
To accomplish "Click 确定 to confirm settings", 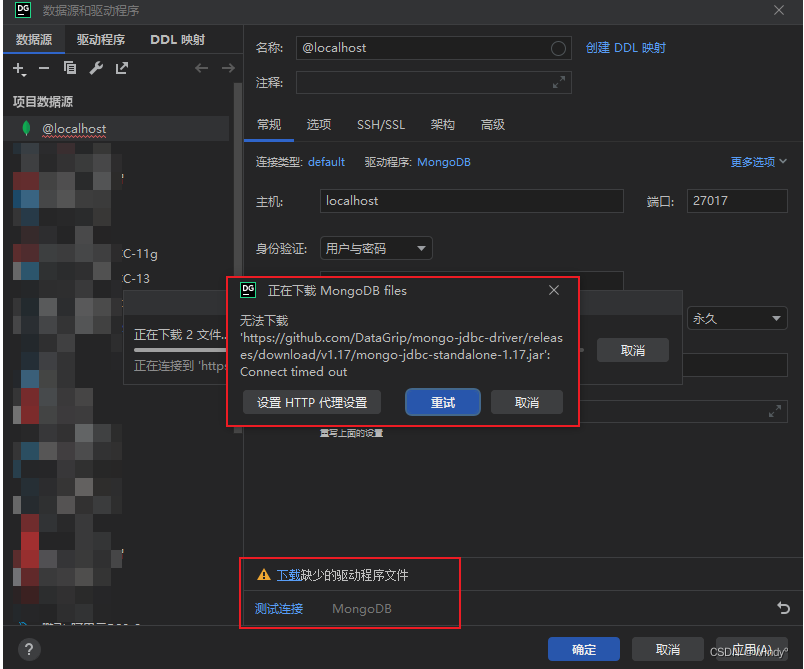I will click(584, 650).
